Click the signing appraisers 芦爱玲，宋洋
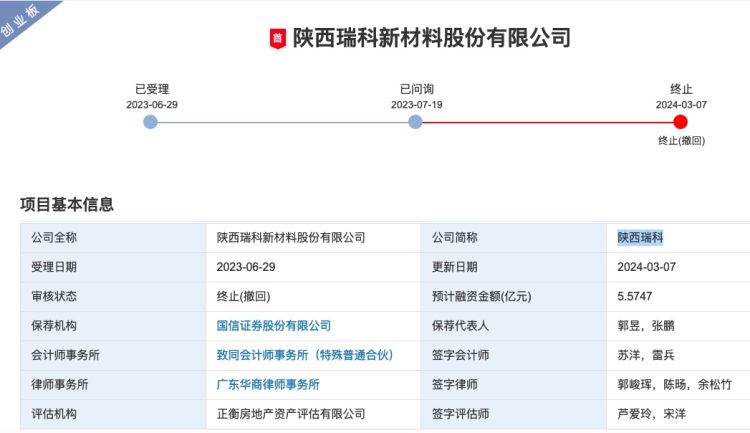 tap(651, 414)
